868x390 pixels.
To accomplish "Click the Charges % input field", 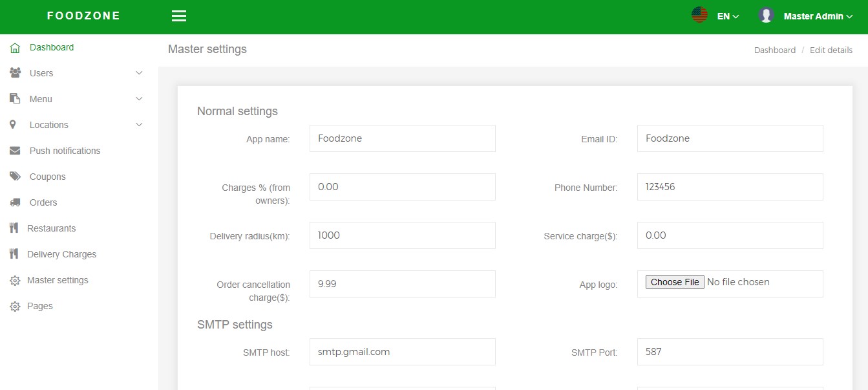I will click(403, 187).
